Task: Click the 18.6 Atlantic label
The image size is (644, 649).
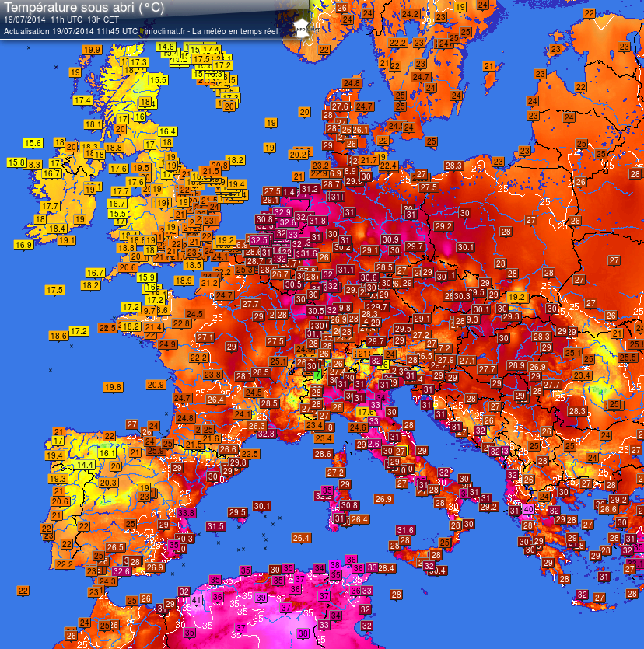Action: (x=58, y=336)
